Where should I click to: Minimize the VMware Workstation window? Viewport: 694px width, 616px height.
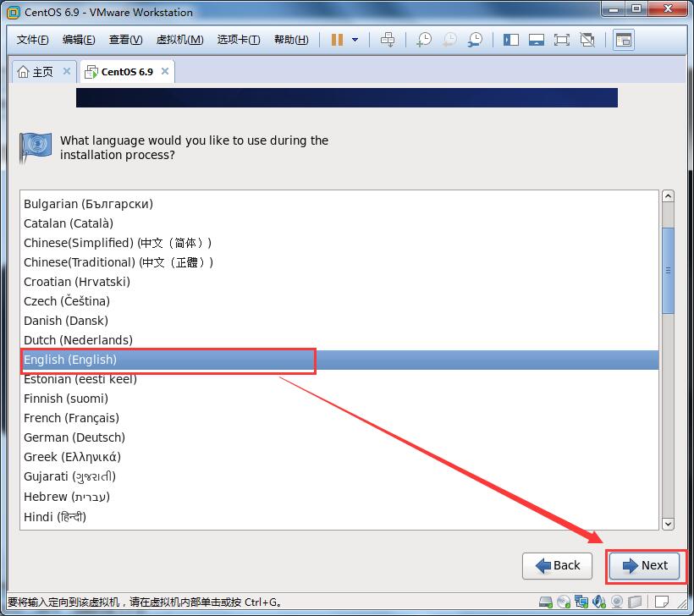[x=614, y=9]
